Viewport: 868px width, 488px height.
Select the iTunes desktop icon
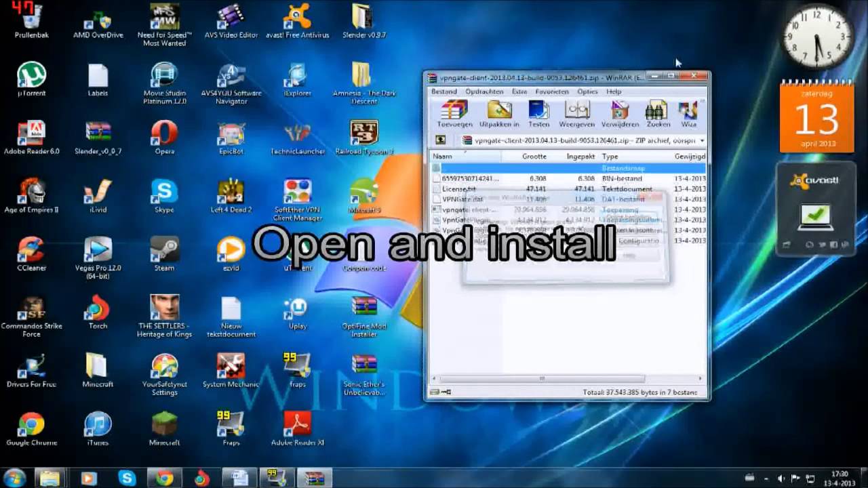[98, 429]
